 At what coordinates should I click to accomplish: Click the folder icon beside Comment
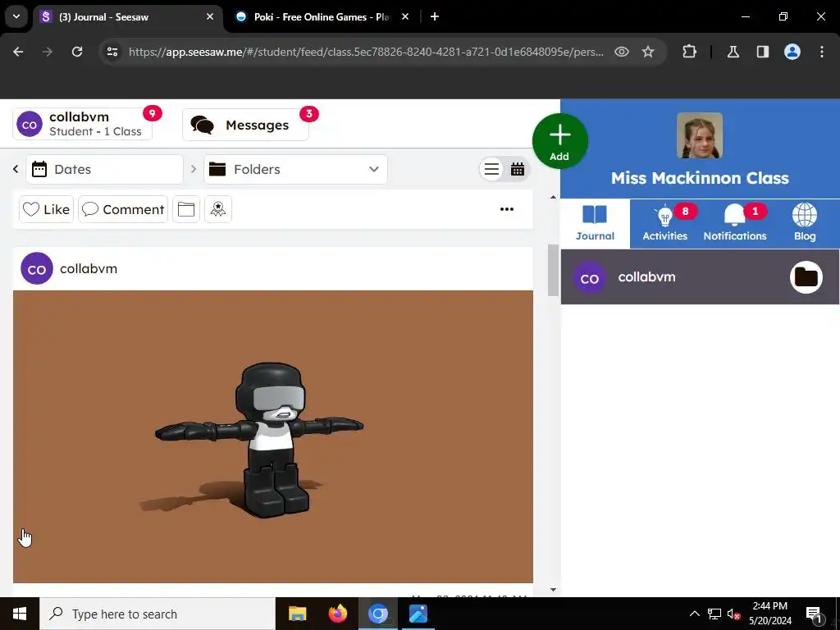(186, 209)
